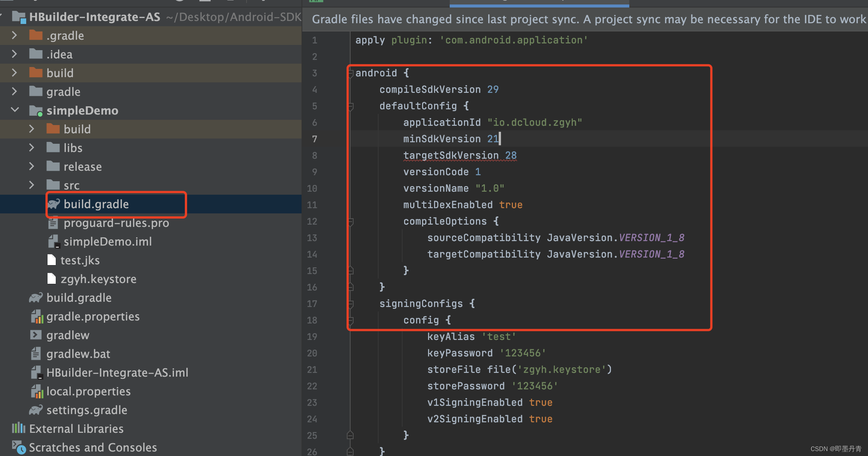Click the gradle.properties file icon
This screenshot has height=456, width=868.
[x=37, y=317]
